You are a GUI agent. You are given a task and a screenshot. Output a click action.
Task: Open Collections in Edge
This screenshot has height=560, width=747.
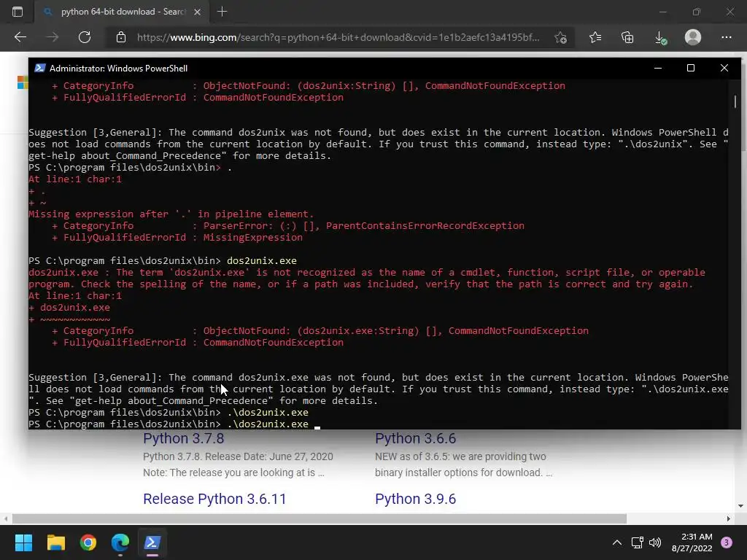click(627, 37)
